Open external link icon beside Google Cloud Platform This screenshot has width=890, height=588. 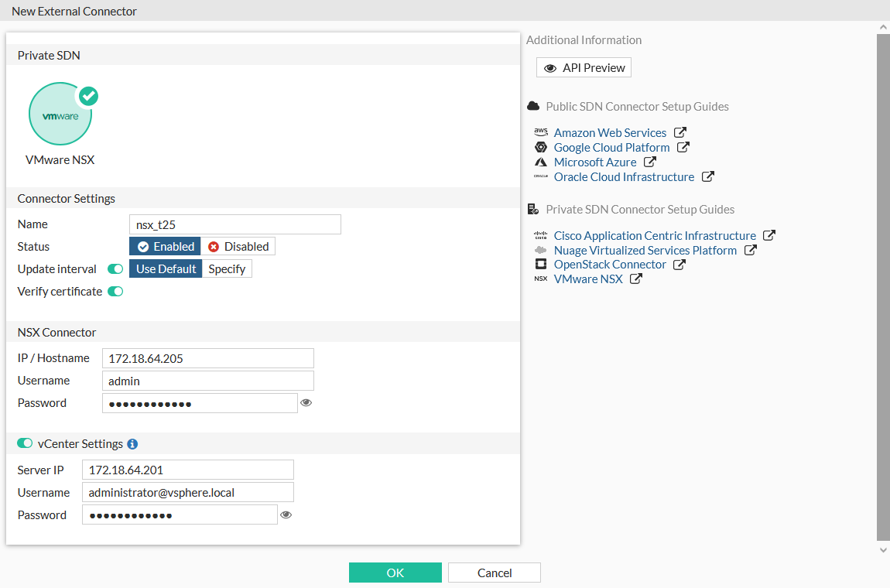click(683, 148)
